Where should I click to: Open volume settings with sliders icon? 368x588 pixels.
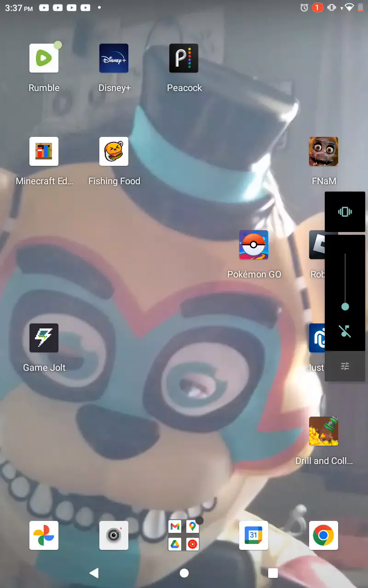(345, 366)
